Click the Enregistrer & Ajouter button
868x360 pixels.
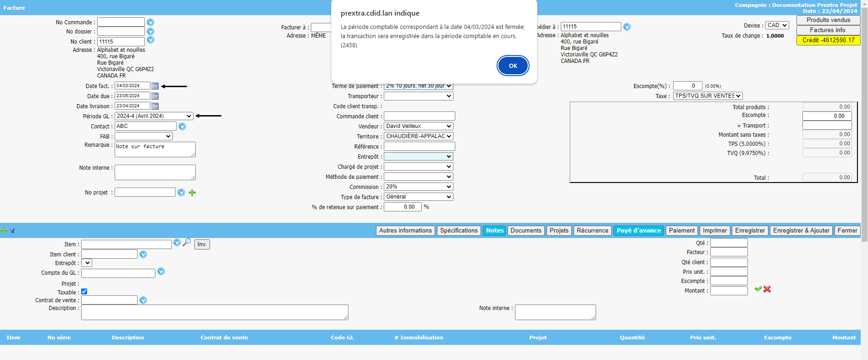[801, 231]
